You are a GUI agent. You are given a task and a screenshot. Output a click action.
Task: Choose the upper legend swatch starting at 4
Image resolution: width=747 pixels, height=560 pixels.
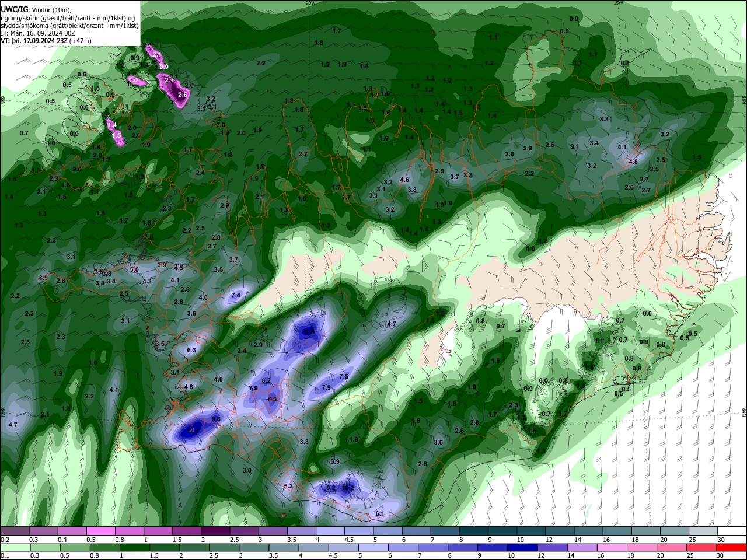(x=330, y=531)
